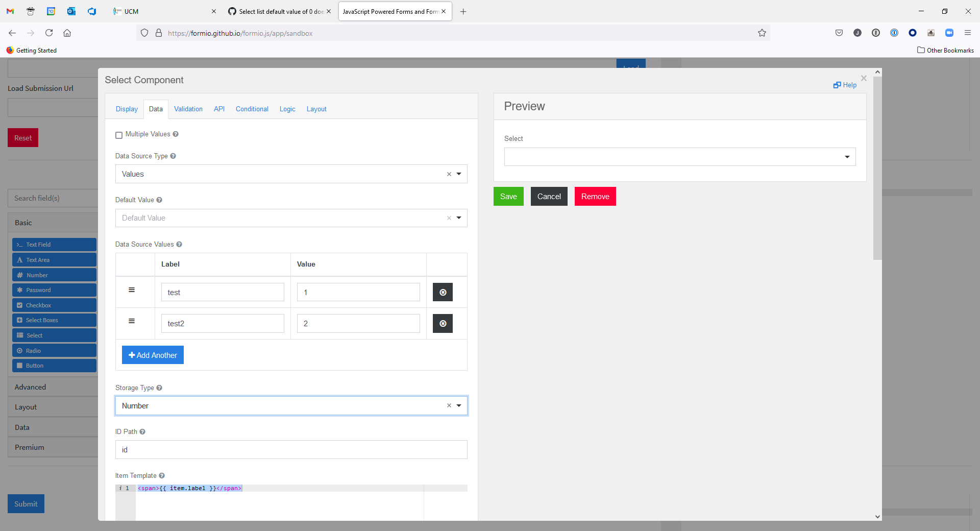Screen dimensions: 980x531
Task: Click the ID Path input field
Action: point(291,450)
